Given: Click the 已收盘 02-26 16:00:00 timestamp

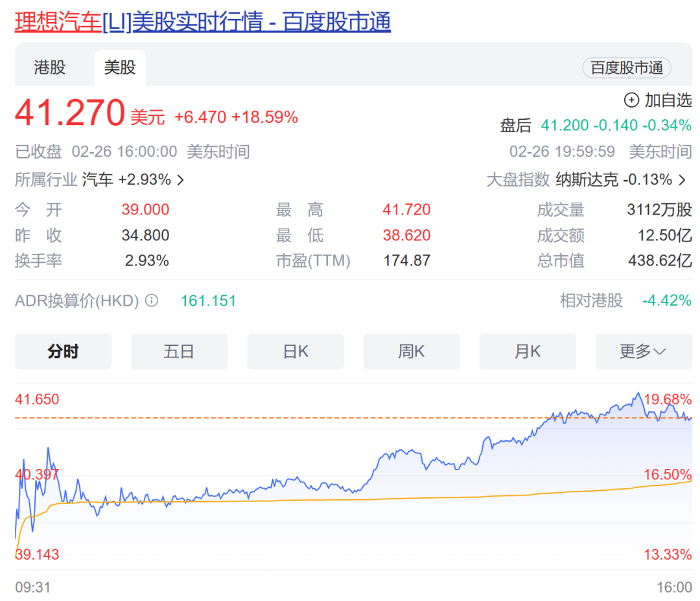Looking at the screenshot, I should (x=133, y=152).
